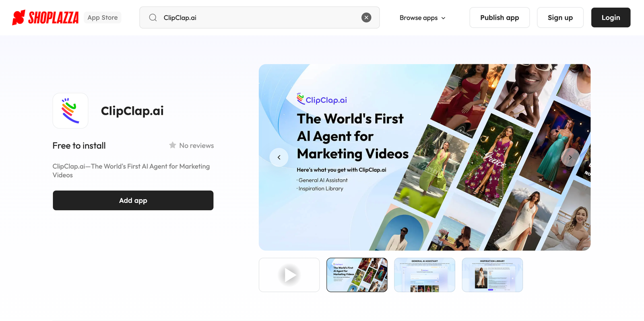Click the ClipClap.ai app icon
This screenshot has width=644, height=321.
[x=70, y=111]
